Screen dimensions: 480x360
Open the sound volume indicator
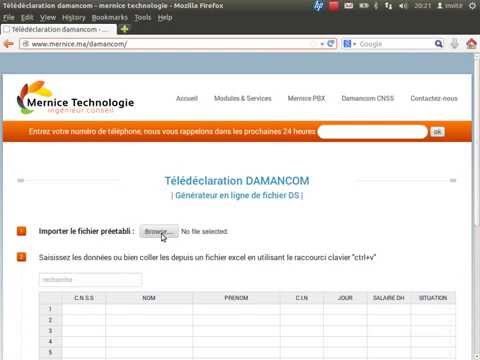tap(403, 6)
